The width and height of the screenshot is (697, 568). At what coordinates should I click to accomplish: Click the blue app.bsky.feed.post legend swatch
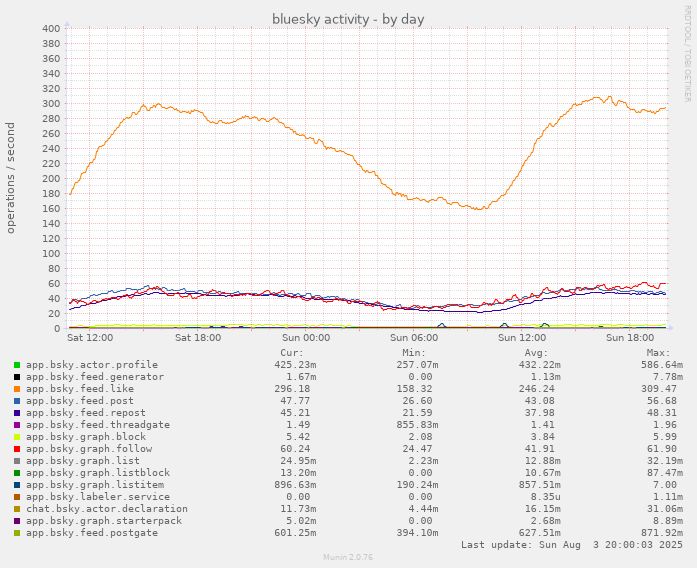(17, 401)
